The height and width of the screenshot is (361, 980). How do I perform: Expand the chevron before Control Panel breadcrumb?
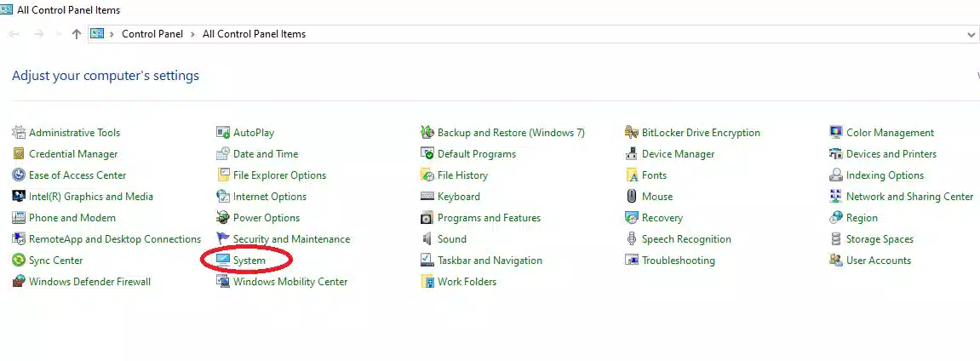[x=113, y=34]
